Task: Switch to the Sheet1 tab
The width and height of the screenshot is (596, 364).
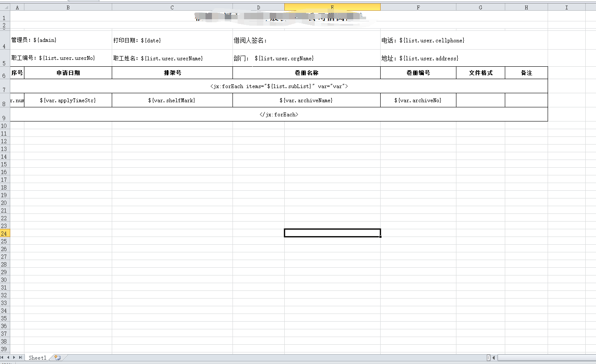Action: pos(37,358)
